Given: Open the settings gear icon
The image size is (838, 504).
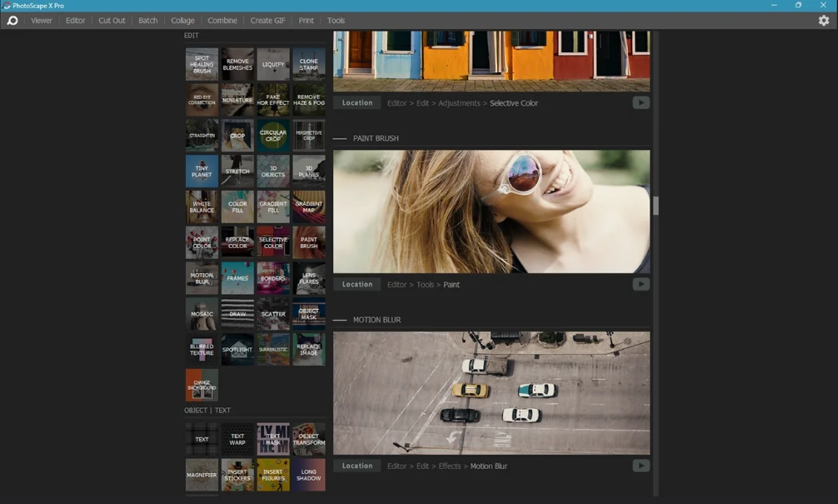Looking at the screenshot, I should (x=824, y=21).
